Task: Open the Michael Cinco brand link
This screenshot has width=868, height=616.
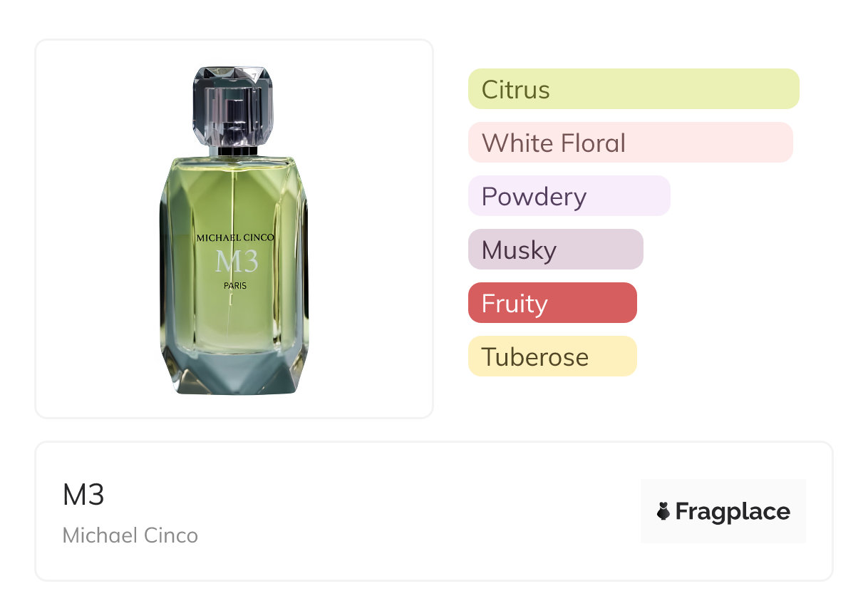Action: (130, 535)
